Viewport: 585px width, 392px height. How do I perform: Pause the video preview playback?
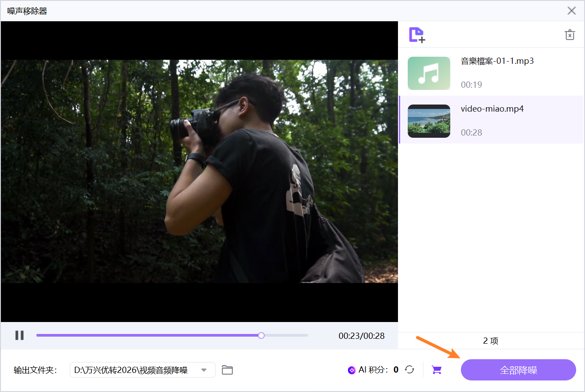point(19,335)
